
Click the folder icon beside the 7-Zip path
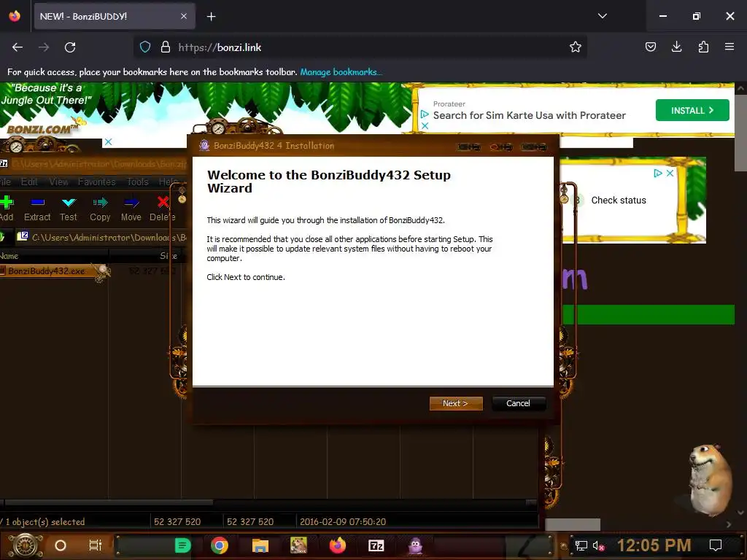coord(23,236)
